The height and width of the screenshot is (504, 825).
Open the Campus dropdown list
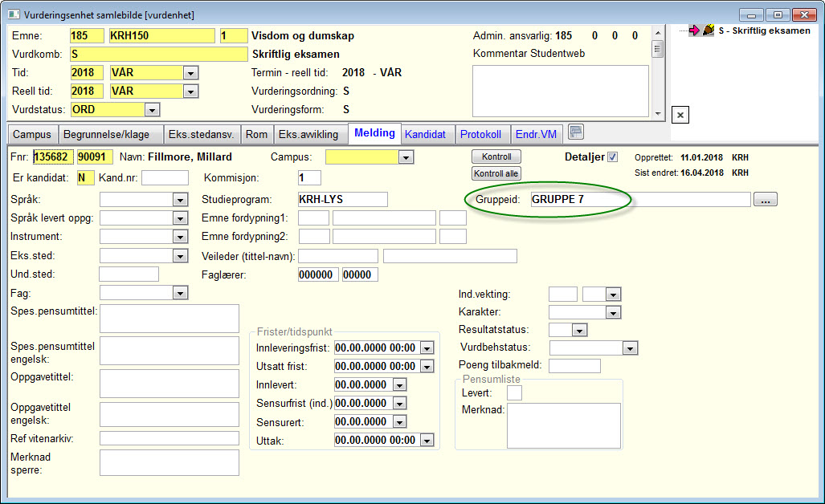point(406,157)
